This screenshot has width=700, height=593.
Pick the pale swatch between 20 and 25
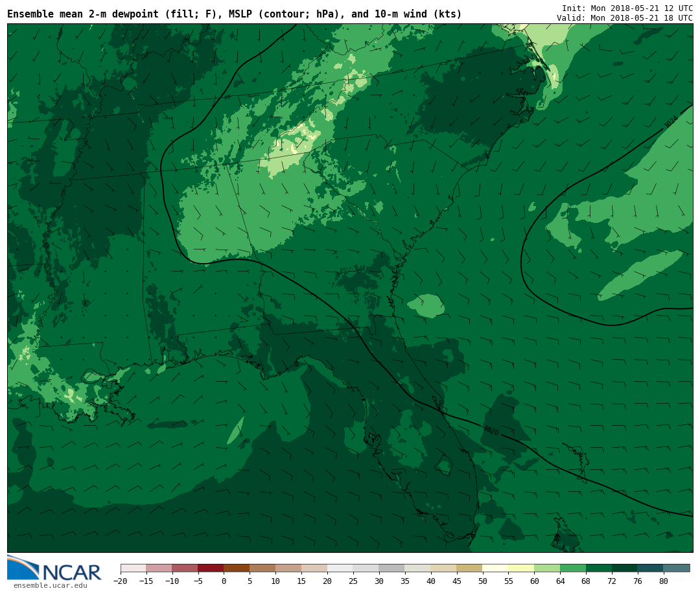click(x=340, y=568)
